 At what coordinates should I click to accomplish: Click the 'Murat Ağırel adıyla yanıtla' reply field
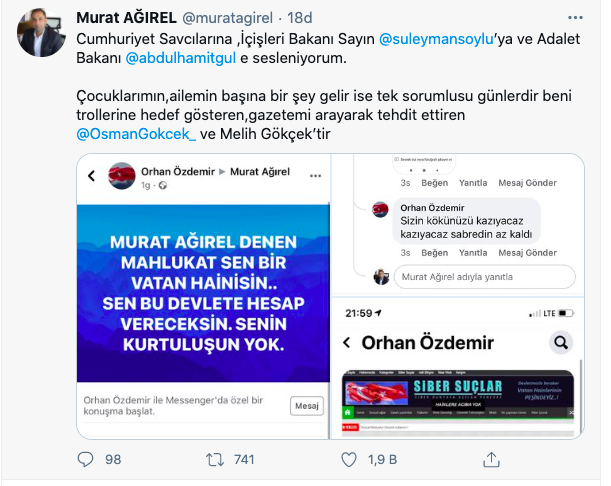pos(484,277)
